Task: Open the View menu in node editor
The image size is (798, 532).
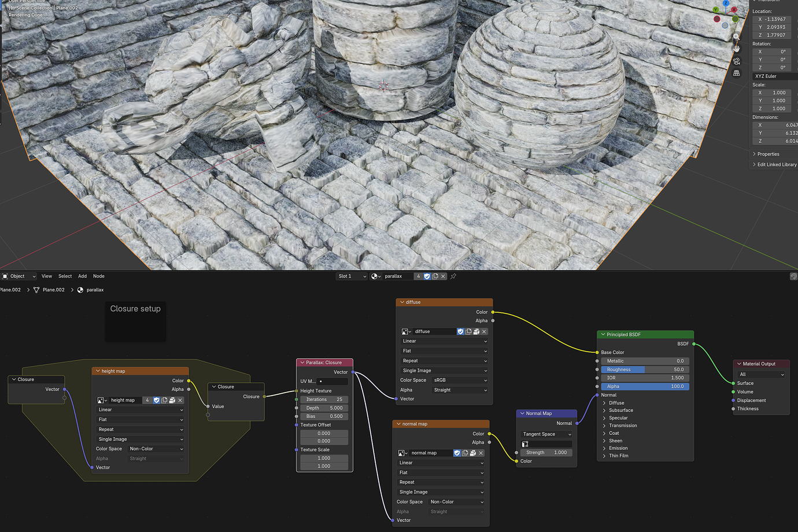Action: [47, 276]
